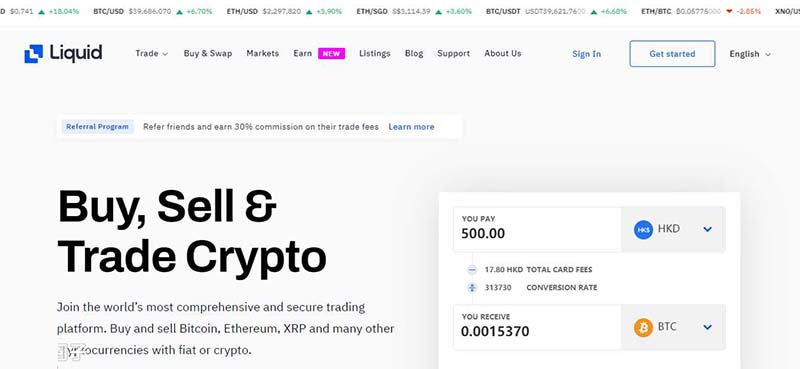The image size is (800, 369).
Task: Click the Liquid logo icon
Action: pyautogui.click(x=34, y=54)
